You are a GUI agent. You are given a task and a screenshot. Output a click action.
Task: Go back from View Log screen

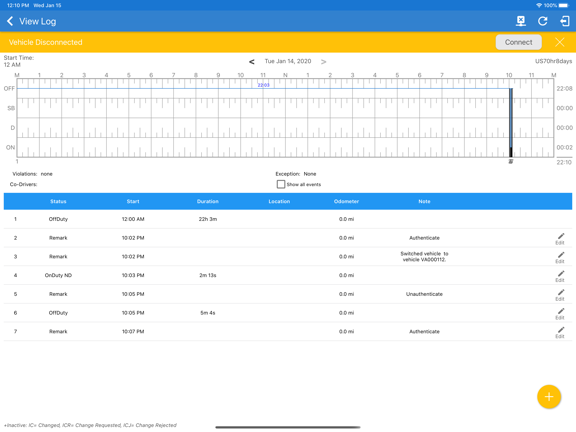pyautogui.click(x=10, y=21)
